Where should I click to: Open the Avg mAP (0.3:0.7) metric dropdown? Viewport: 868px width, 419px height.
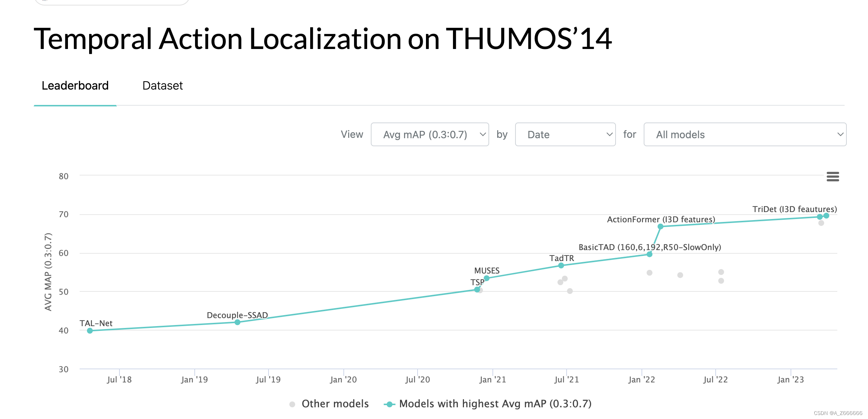[430, 135]
